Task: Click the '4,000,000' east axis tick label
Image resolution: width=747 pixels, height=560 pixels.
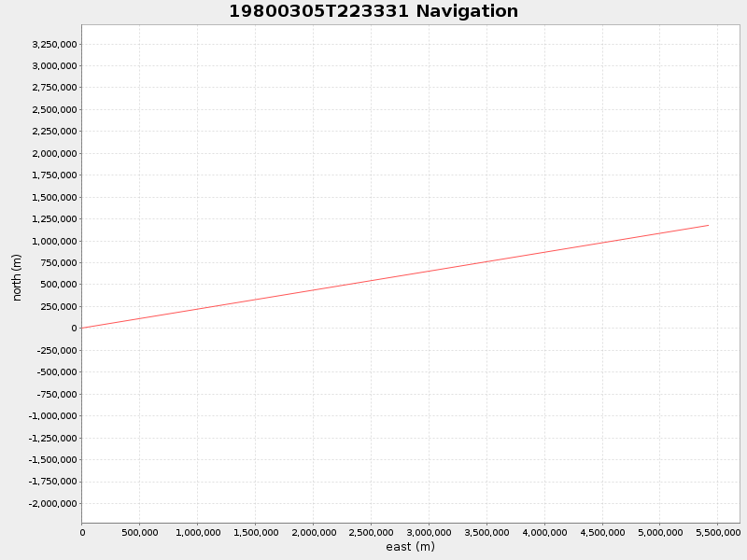Action: coord(544,532)
